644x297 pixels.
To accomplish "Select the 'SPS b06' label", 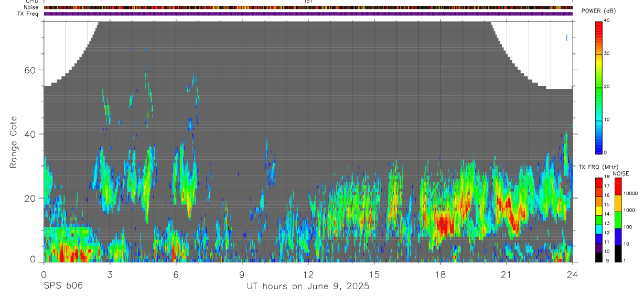I will click(63, 286).
